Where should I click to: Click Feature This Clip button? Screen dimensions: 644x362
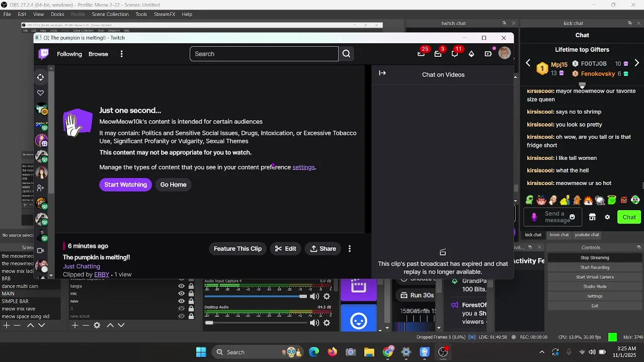(237, 248)
